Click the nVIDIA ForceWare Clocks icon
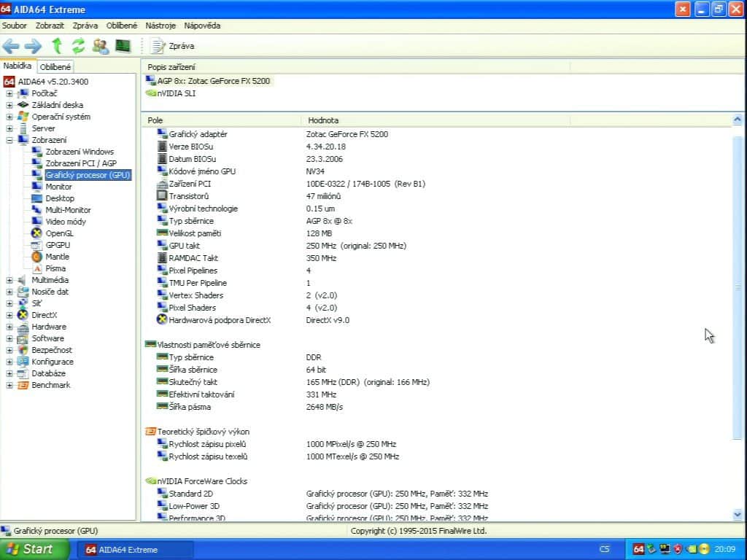 coord(150,481)
